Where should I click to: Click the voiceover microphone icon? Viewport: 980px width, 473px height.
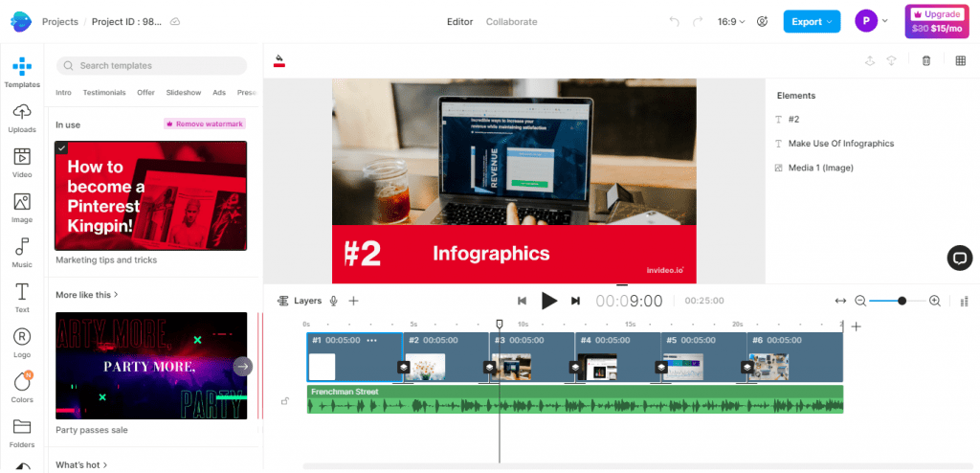(334, 301)
